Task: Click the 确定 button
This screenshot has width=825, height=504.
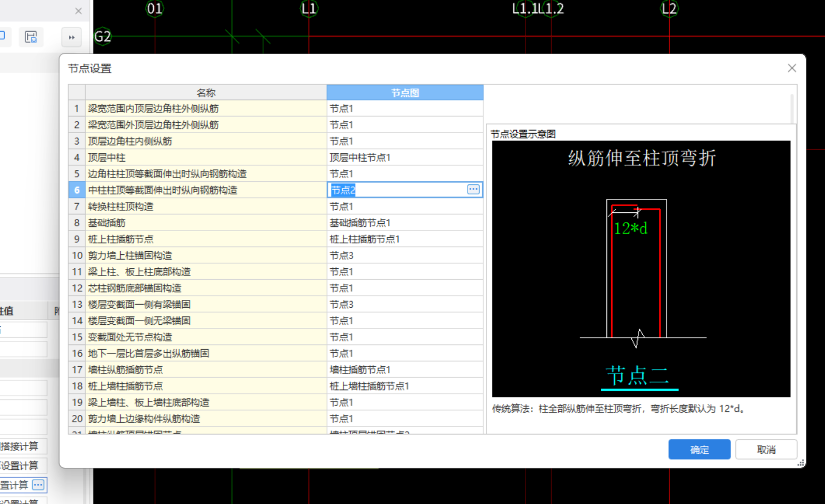Action: coord(699,450)
